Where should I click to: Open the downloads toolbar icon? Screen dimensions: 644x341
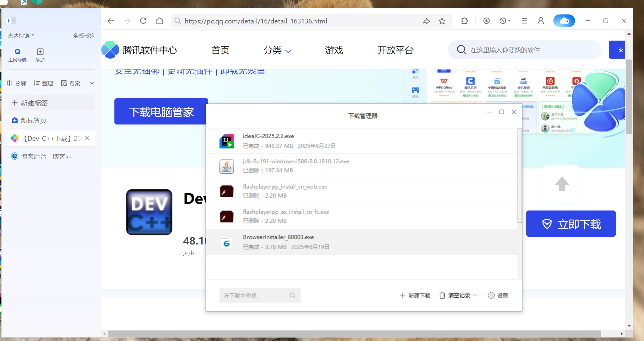pos(486,21)
